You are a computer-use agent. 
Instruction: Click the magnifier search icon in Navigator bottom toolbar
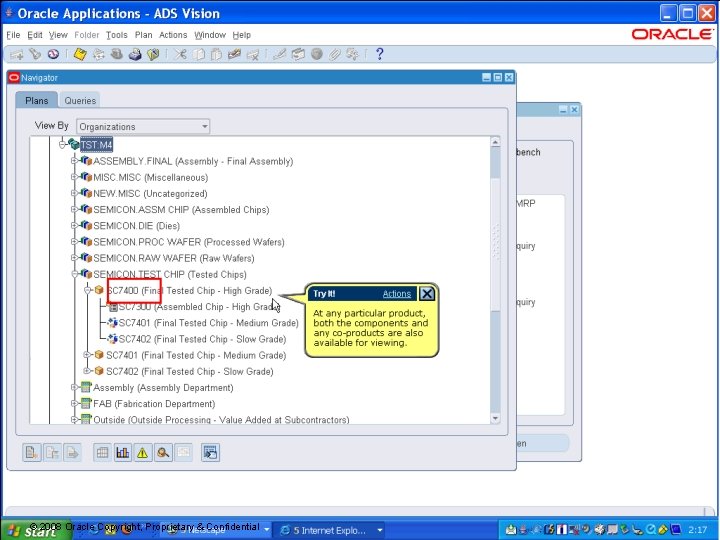click(x=163, y=453)
